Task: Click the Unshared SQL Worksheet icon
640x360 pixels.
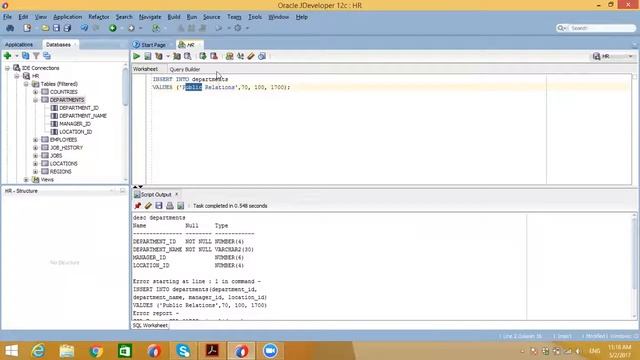Action: [x=229, y=56]
